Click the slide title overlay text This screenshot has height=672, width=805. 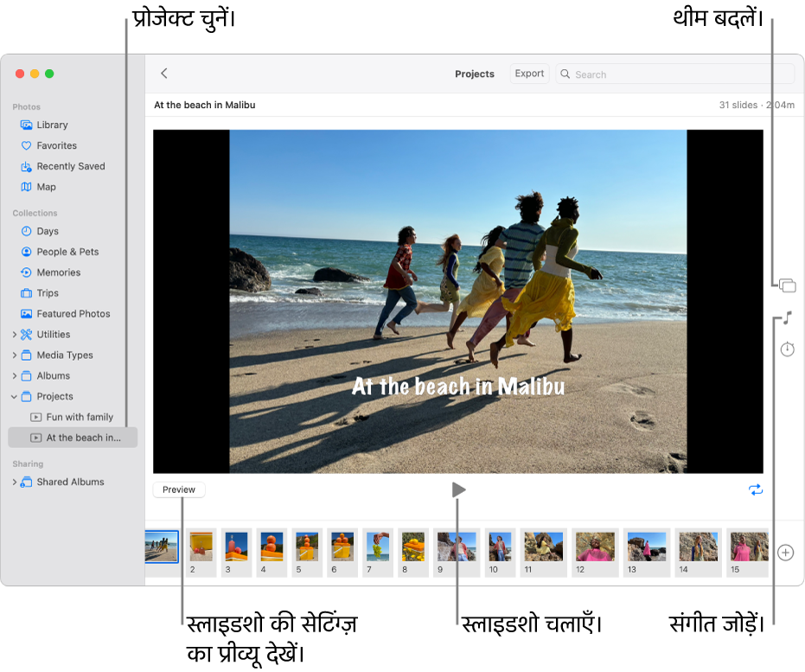pos(458,387)
